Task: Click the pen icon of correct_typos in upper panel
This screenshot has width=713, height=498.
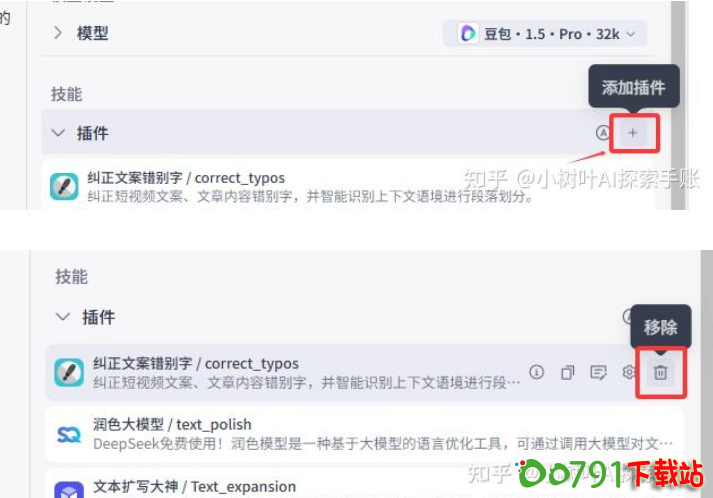Action: (64, 186)
